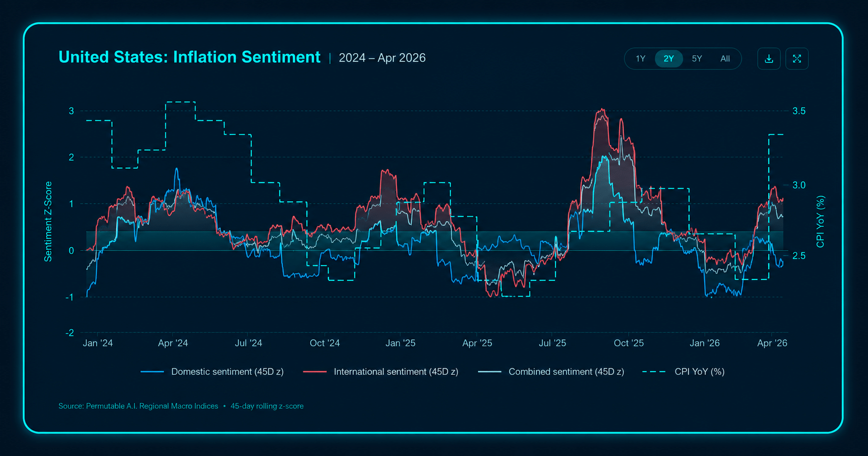The image size is (868, 456).
Task: Click the white Combined sentiment legend line swatch
Action: point(489,372)
